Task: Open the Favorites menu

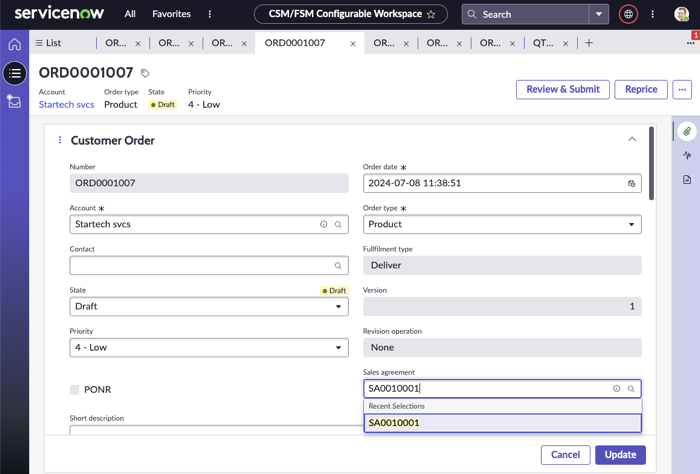Action: [x=171, y=14]
